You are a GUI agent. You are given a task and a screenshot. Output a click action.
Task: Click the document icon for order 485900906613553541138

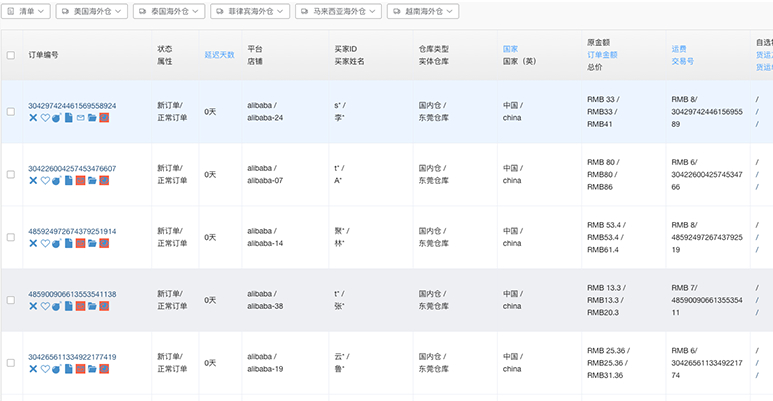(68, 307)
